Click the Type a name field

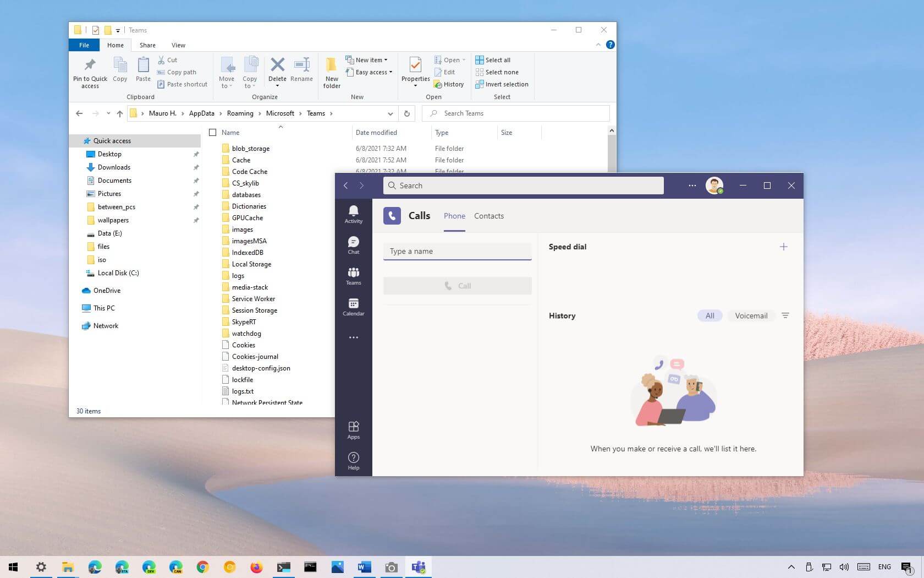pyautogui.click(x=457, y=251)
